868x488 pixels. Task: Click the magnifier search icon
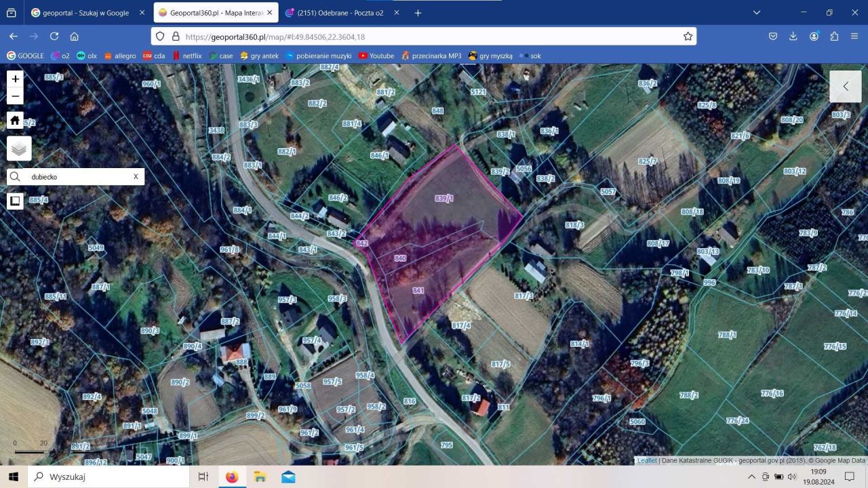coord(15,177)
